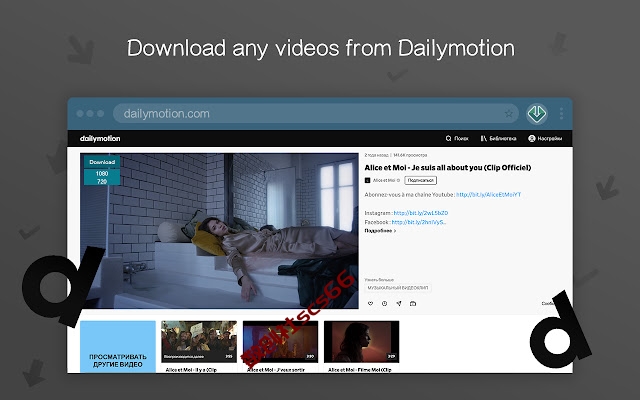Choose the 1080 download quality
The height and width of the screenshot is (400, 640).
click(102, 173)
